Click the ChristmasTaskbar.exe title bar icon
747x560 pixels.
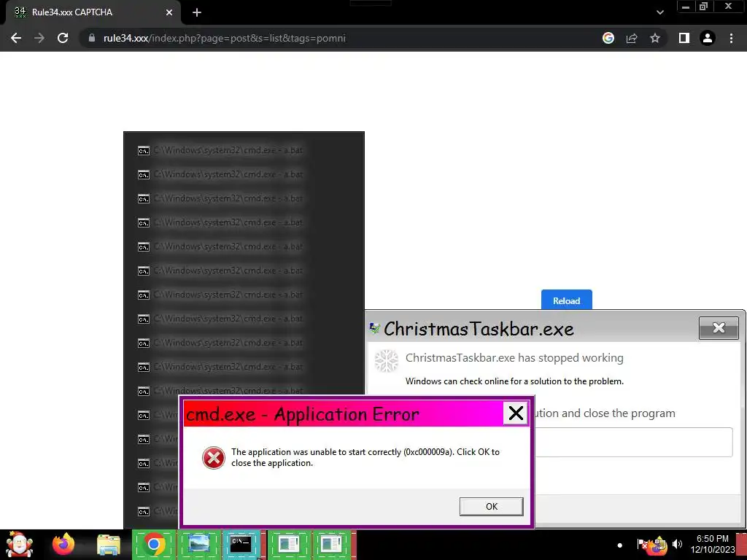tap(374, 327)
